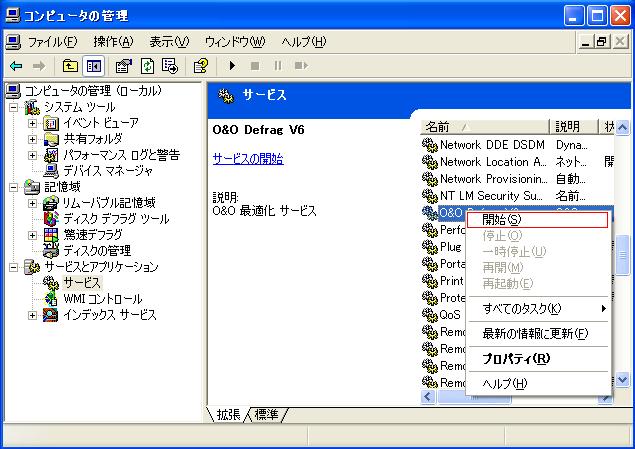Select パフォーマンス ログと警告 tree node

click(121, 155)
